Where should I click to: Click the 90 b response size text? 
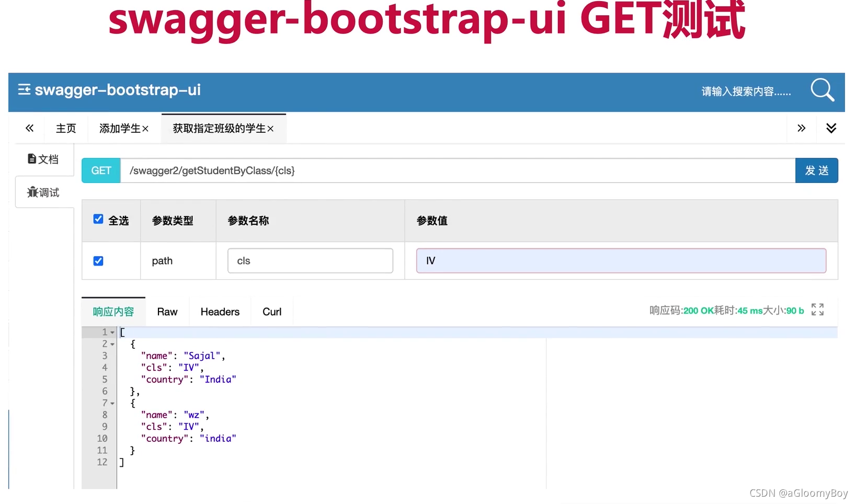(795, 311)
